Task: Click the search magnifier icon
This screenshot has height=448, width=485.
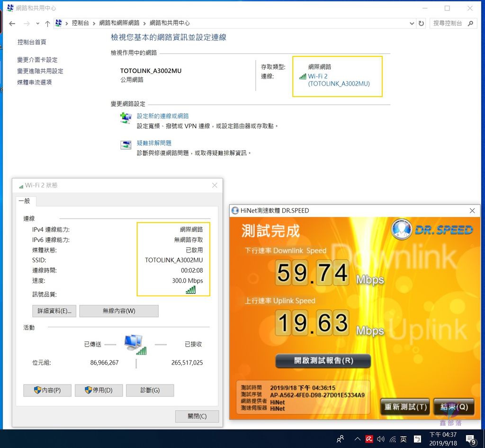Action: [470, 23]
